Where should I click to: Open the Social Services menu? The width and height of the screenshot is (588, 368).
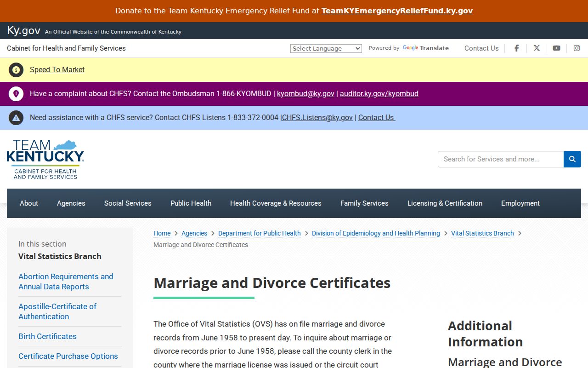(128, 203)
